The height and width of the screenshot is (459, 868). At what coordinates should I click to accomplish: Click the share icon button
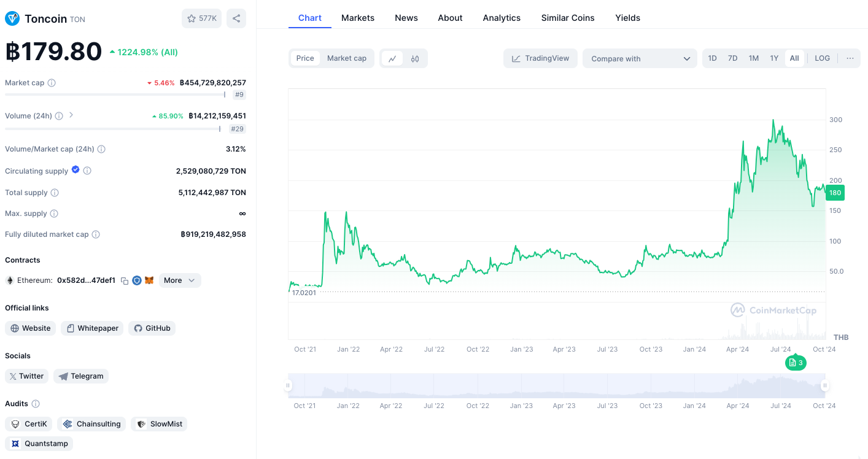tap(236, 18)
